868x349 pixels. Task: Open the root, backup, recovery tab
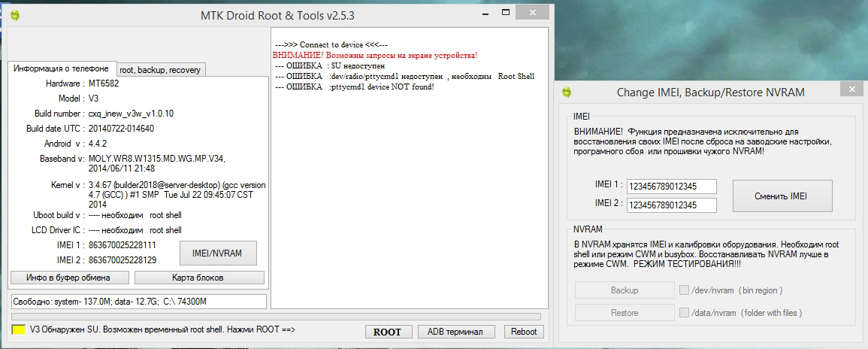tap(162, 70)
